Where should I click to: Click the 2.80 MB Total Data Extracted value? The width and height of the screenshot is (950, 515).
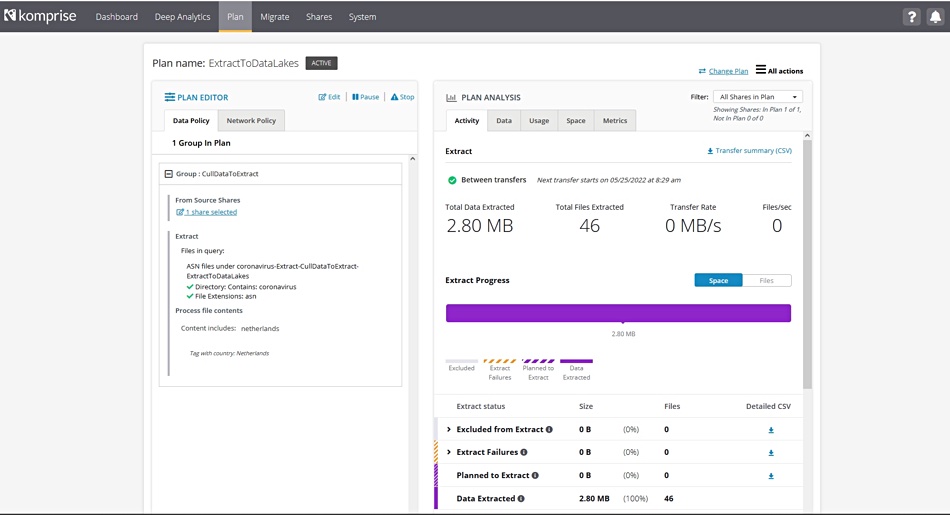pos(480,226)
